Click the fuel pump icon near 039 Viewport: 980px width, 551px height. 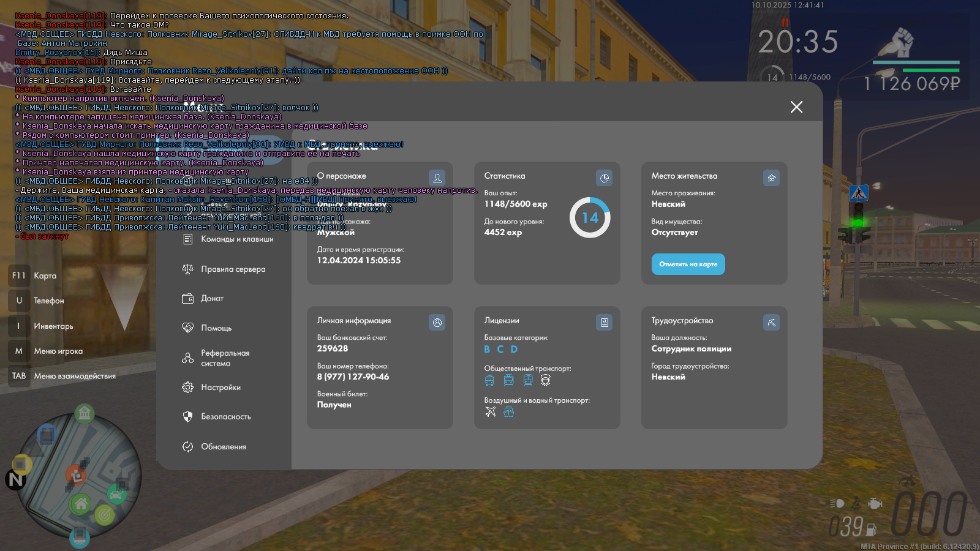(872, 530)
